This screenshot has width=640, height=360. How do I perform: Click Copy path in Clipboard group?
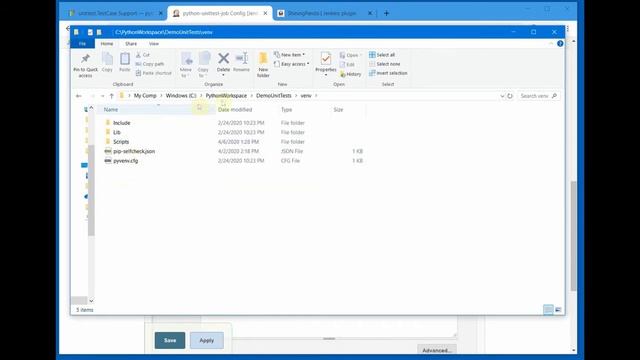tap(150, 64)
